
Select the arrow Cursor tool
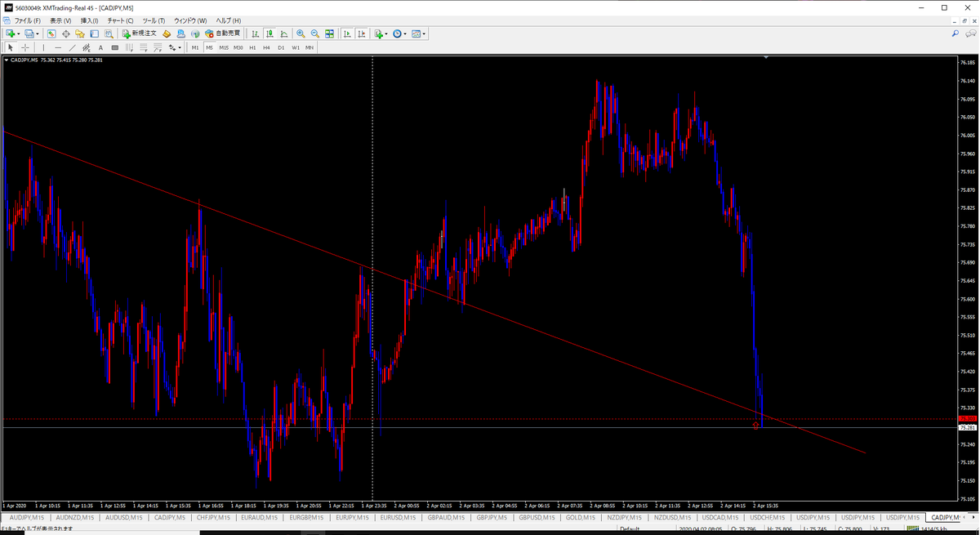(x=11, y=47)
